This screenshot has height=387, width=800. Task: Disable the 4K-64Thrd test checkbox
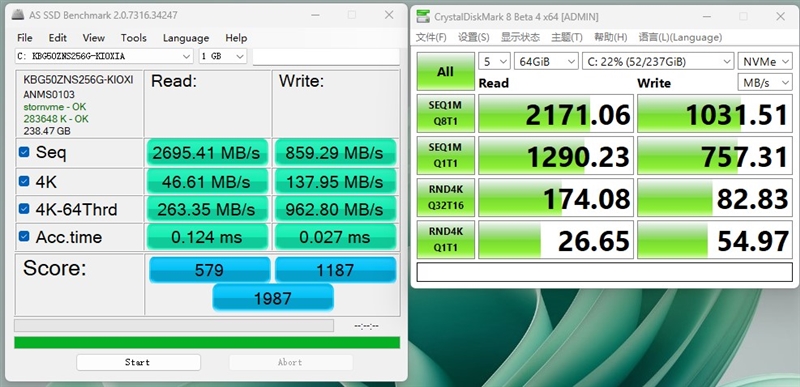(24, 209)
